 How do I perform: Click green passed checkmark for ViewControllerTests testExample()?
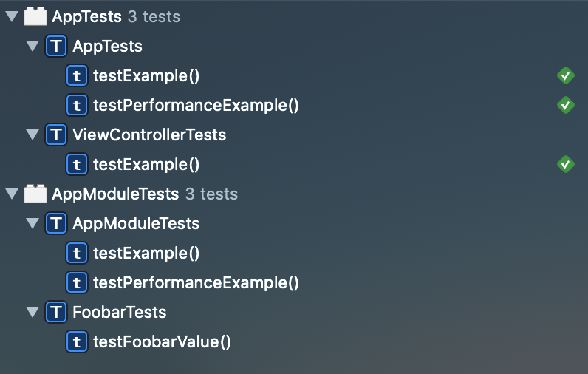coord(565,164)
